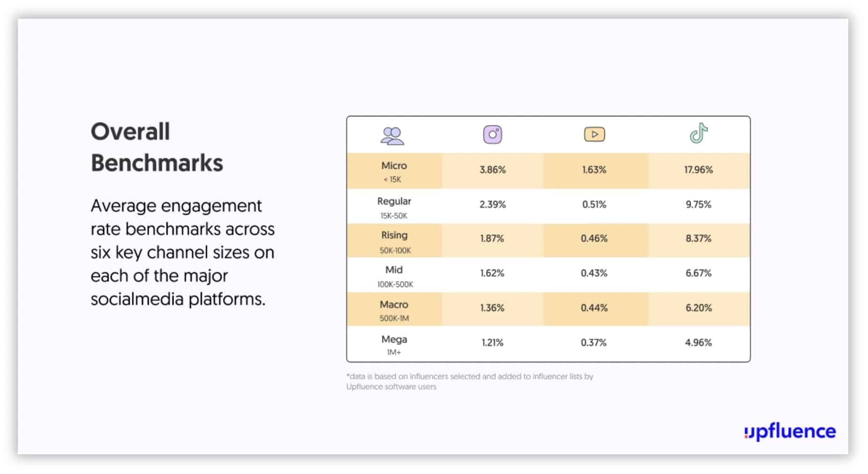This screenshot has height=474, width=868.
Task: Click the TikTok icon in table header
Action: (698, 133)
